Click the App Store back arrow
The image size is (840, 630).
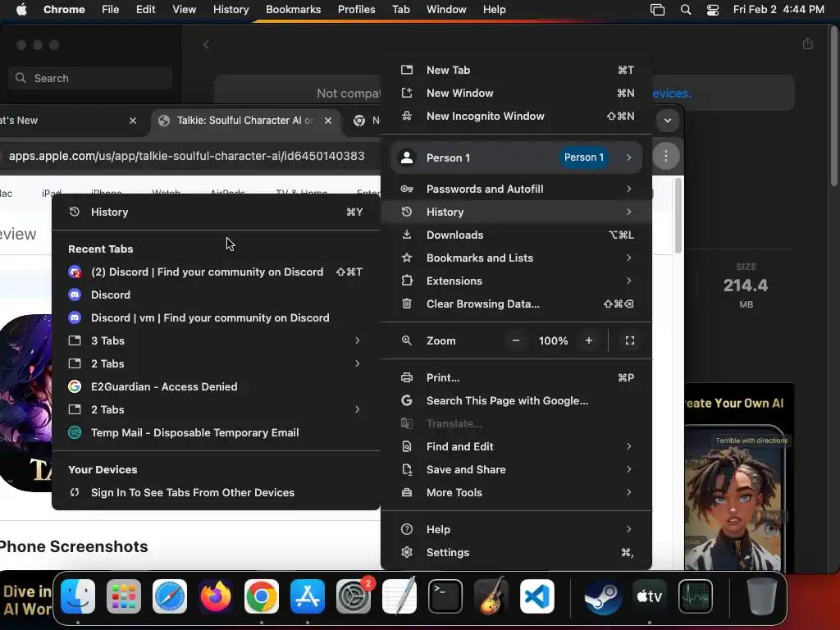[206, 44]
